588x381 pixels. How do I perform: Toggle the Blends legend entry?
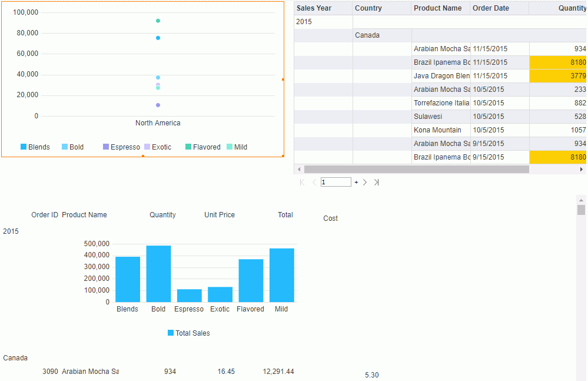[35, 147]
